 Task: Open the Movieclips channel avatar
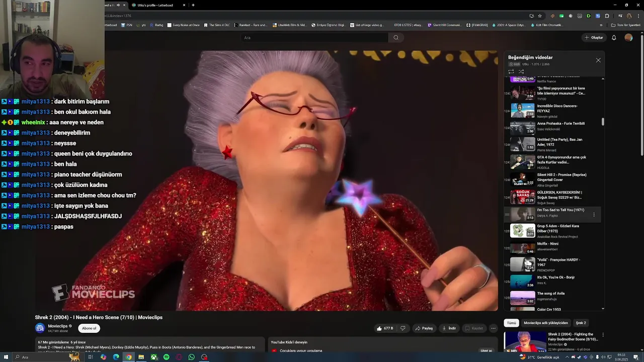click(x=40, y=328)
